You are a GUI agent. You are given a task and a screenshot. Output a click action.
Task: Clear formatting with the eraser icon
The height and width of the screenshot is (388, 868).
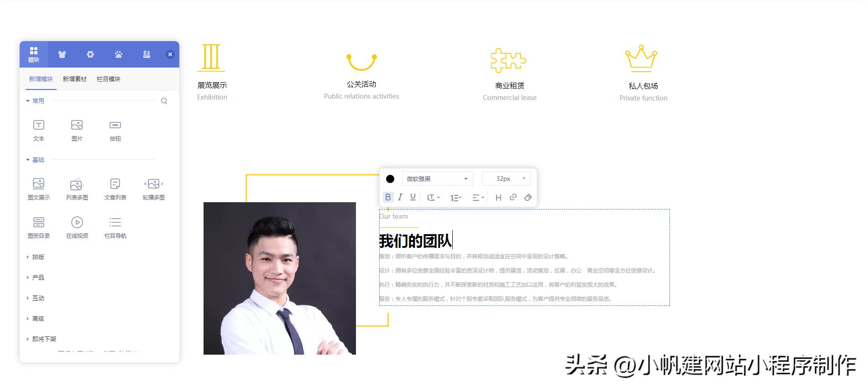[528, 198]
